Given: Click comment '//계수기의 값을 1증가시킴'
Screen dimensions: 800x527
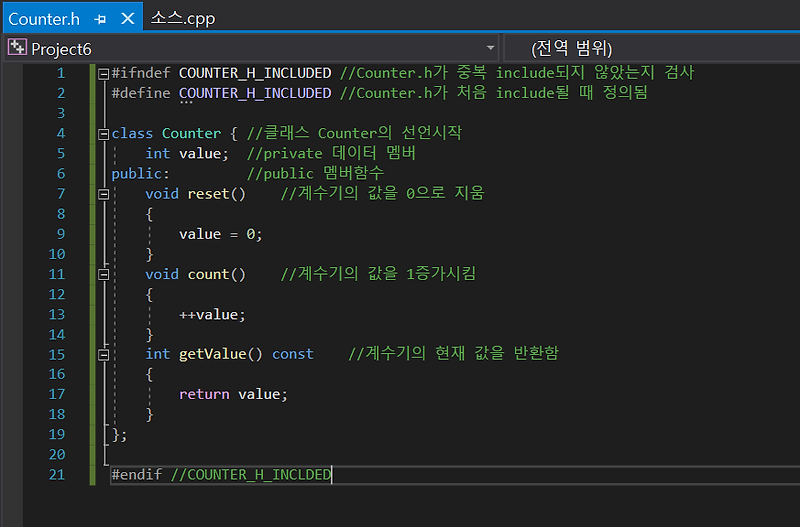Looking at the screenshot, I should pos(378,274).
